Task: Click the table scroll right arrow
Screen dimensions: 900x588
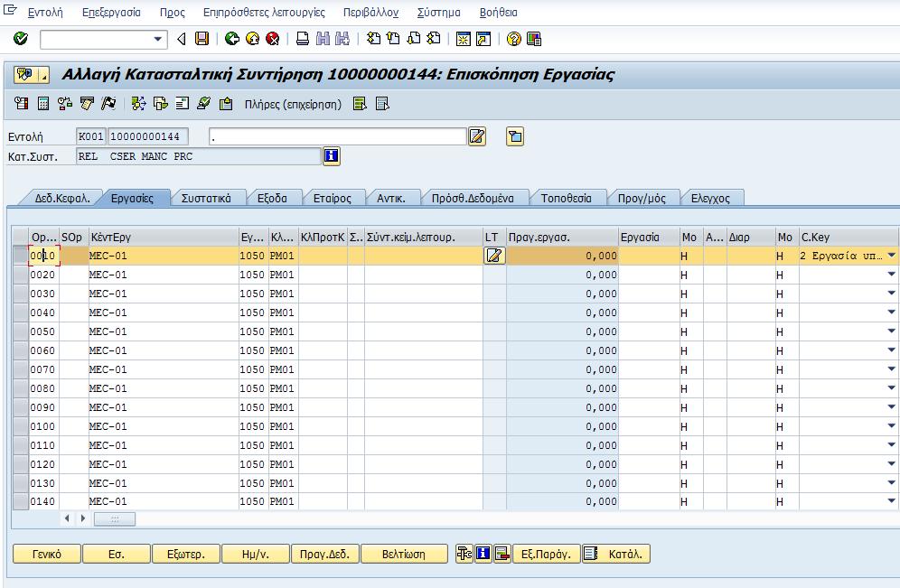Action: (82, 518)
